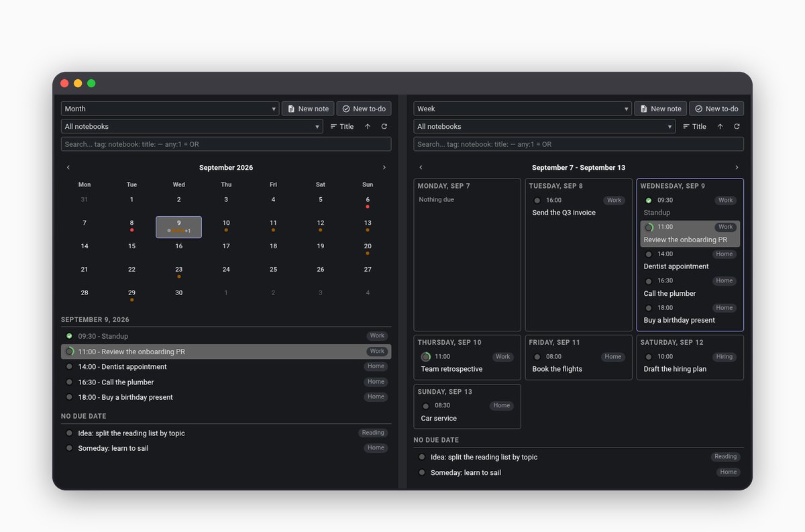The width and height of the screenshot is (805, 532).
Task: Click progress ring for Review the onboarding PR in Wednesday column
Action: point(649,227)
